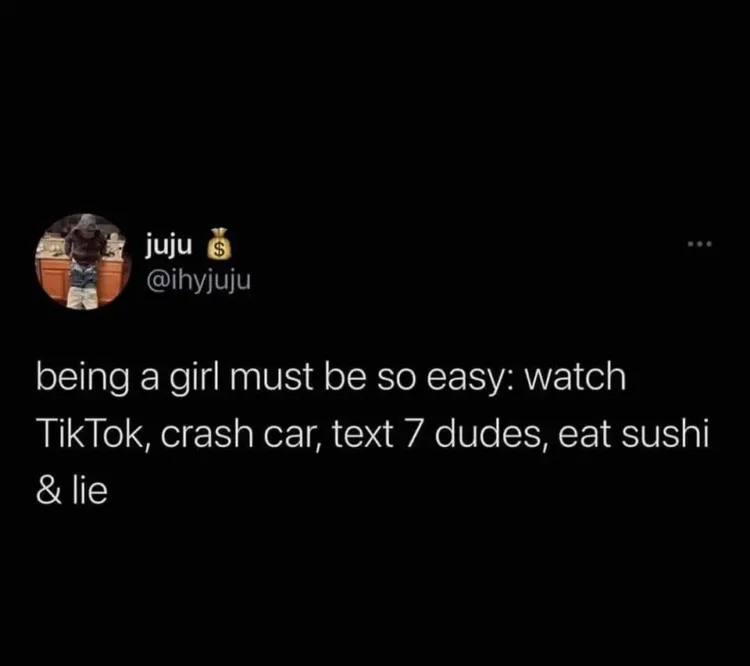Open the @ihyjuju handle link
The height and width of the screenshot is (666, 750).
click(198, 281)
